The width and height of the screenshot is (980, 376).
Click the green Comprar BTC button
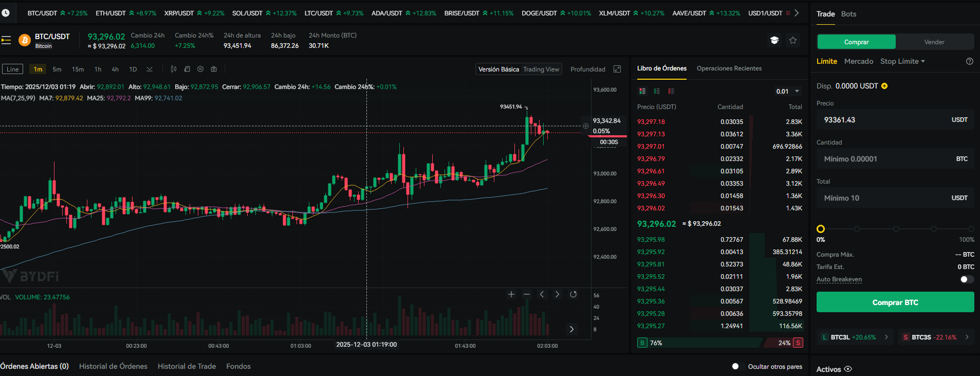pos(895,302)
